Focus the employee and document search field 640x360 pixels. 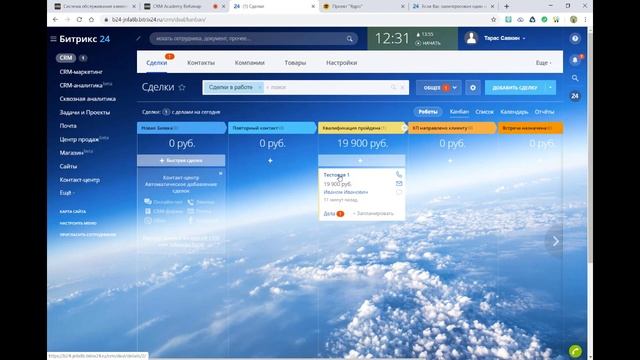[x=253, y=39]
